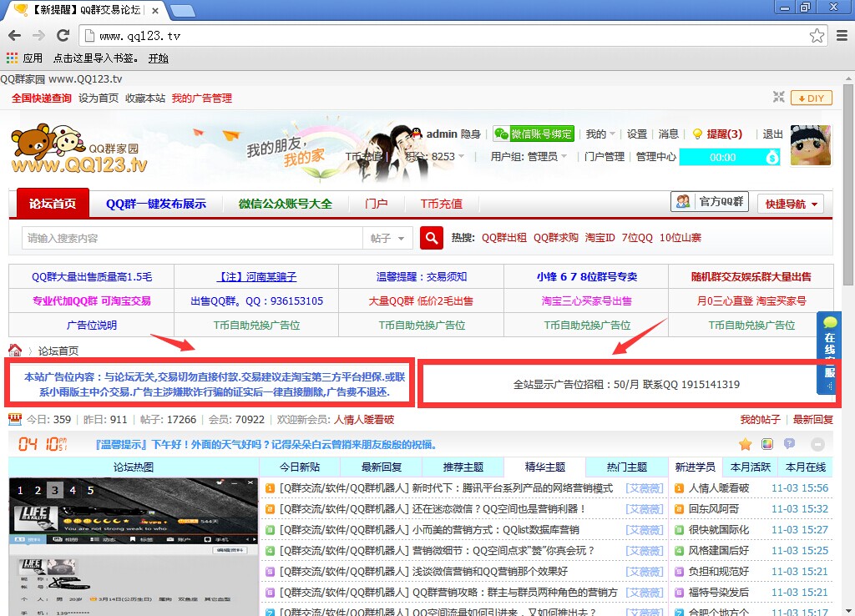The height and width of the screenshot is (616, 855).
Task: Click the red search magnifier button
Action: tap(431, 238)
